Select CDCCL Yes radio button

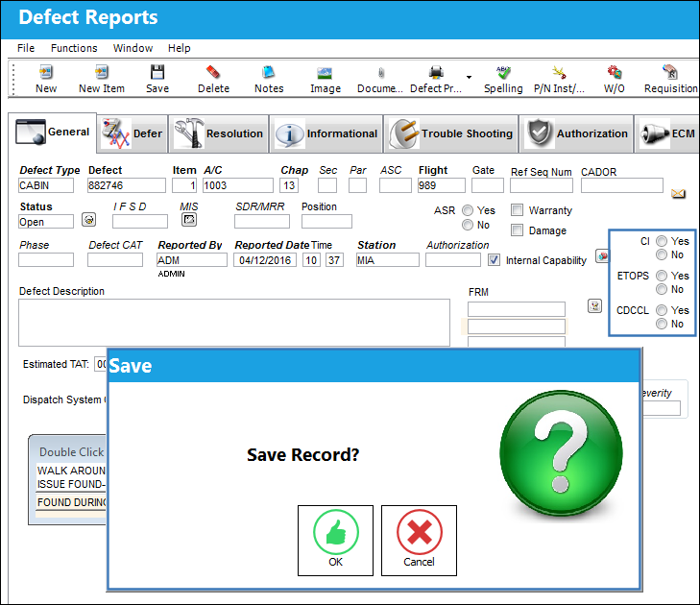click(662, 310)
